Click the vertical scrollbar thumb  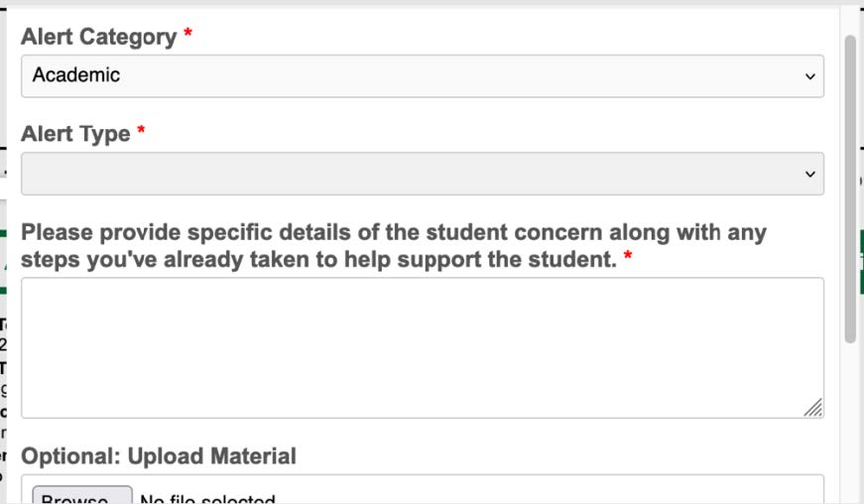(x=850, y=189)
